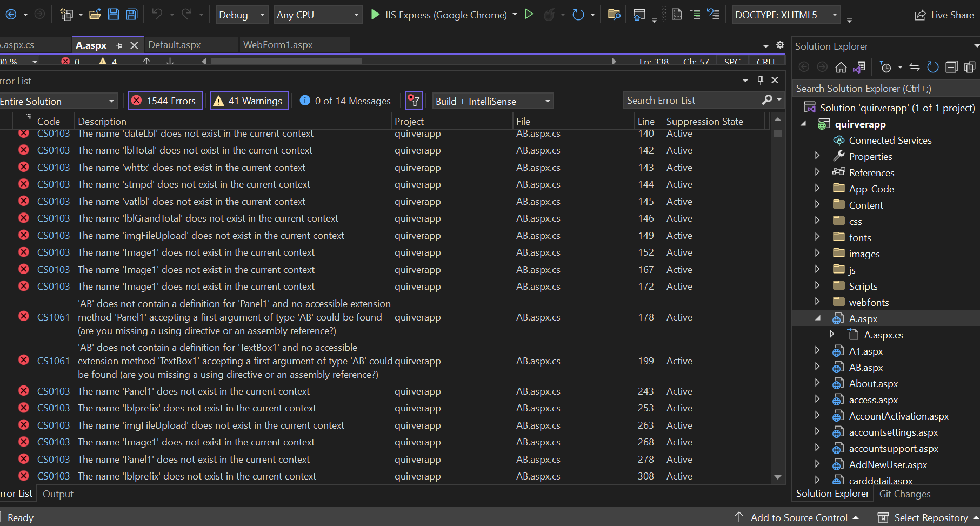Select the A.aspx.cs file in tree
Viewport: 980px width, 526px height.
pos(883,335)
